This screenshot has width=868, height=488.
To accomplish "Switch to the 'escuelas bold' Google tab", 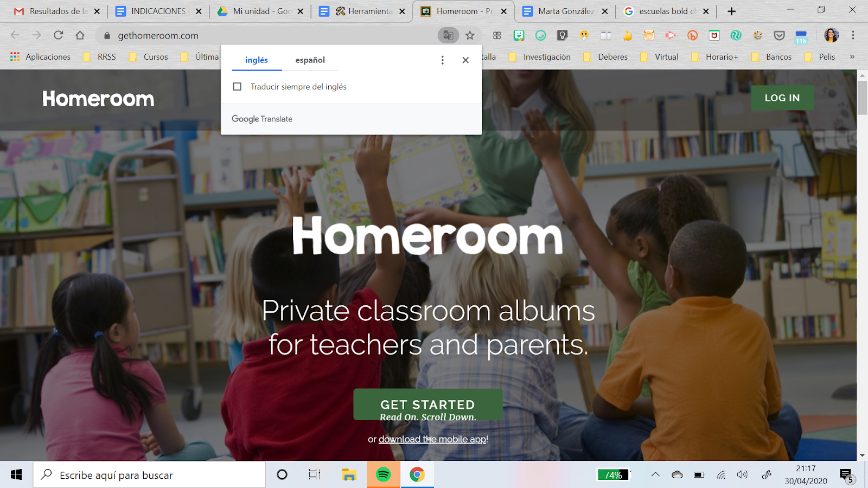I will [667, 11].
